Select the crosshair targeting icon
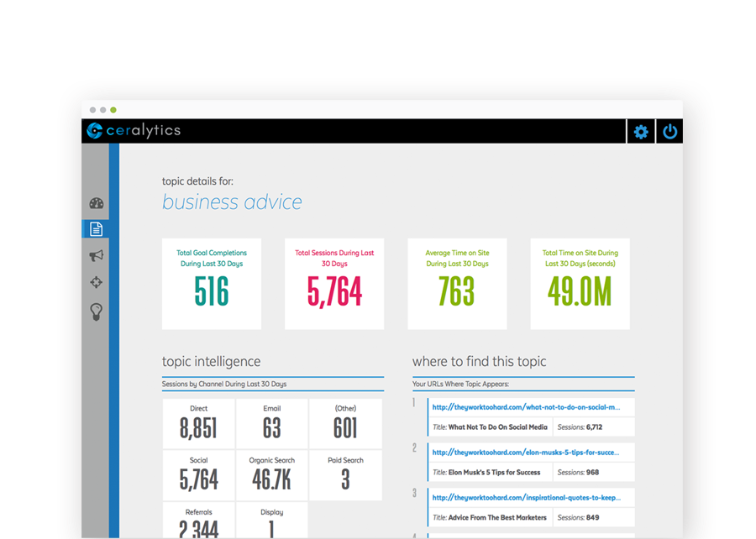Screen dimensions: 756x539 pos(96,283)
